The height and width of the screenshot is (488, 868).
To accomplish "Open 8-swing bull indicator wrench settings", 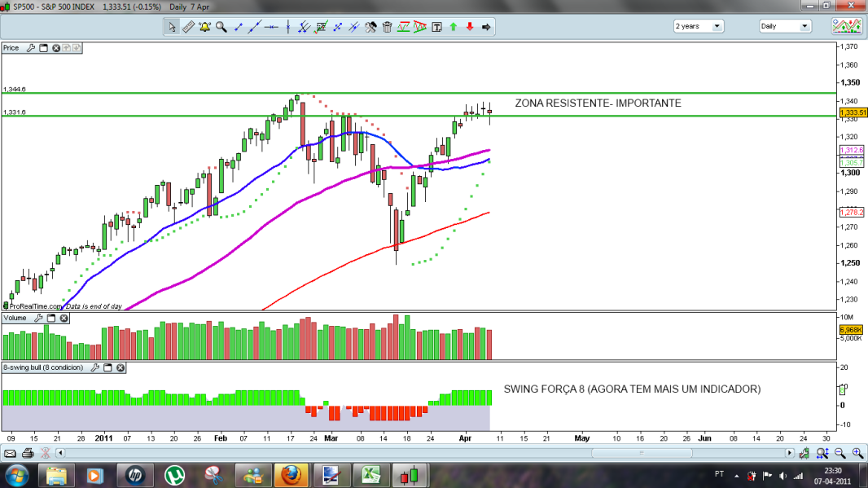I will [x=94, y=367].
